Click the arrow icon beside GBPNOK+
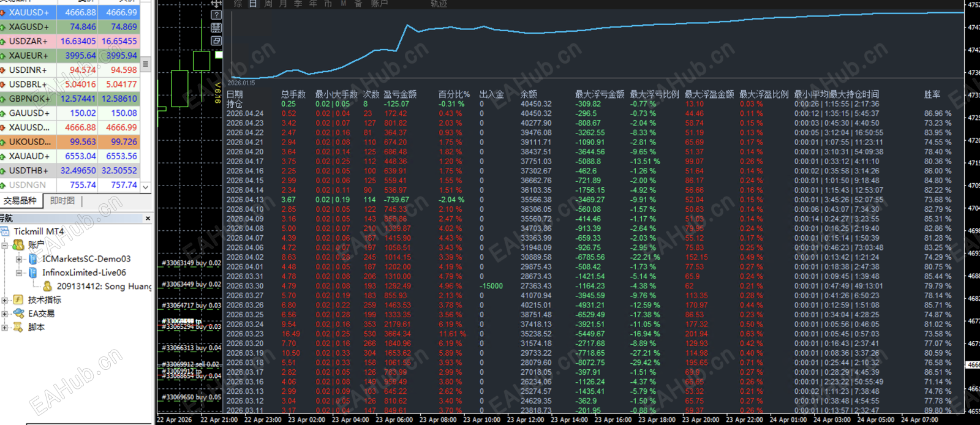 point(3,99)
